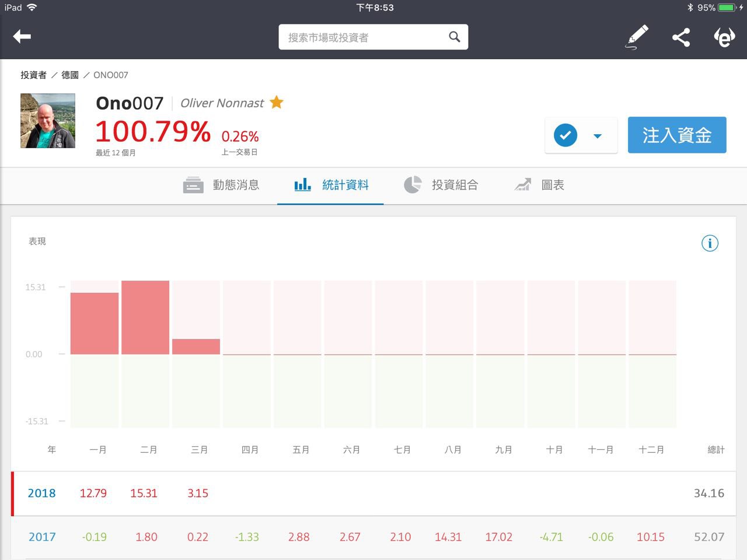Tap the blue checkmark watchlist toggle
This screenshot has height=560, width=747.
tap(565, 135)
